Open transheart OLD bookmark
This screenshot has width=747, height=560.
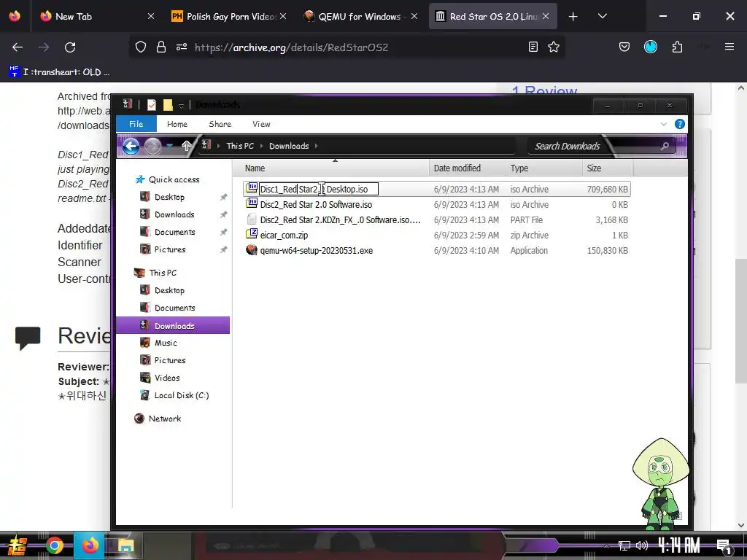pyautogui.click(x=60, y=72)
